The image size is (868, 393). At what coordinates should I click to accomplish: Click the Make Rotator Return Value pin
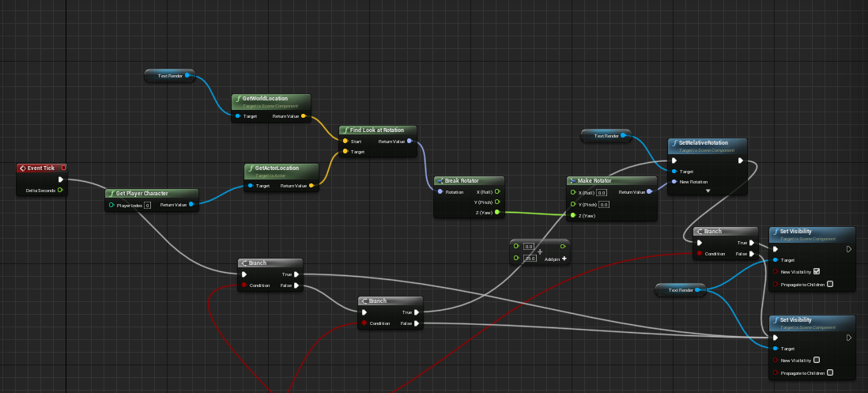(x=650, y=191)
